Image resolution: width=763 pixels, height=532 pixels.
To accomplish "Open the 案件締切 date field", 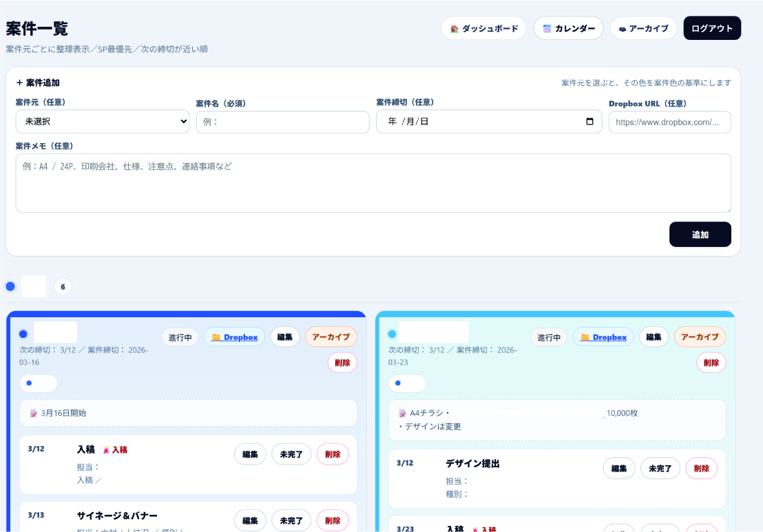I will tap(482, 122).
